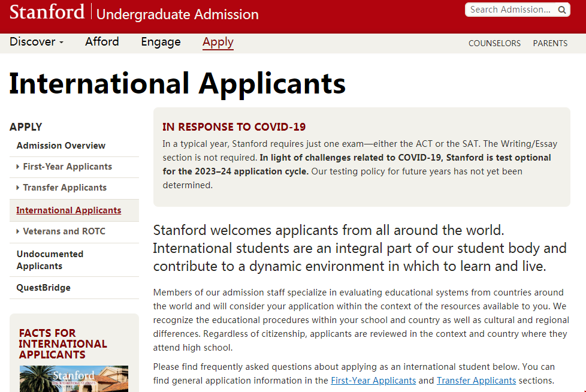Open the Engage menu item
Image resolution: width=586 pixels, height=392 pixels.
tap(161, 41)
